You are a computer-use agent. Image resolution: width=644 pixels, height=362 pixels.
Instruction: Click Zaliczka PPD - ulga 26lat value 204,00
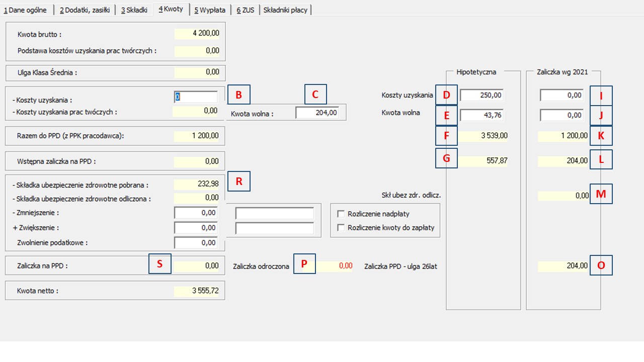click(563, 266)
